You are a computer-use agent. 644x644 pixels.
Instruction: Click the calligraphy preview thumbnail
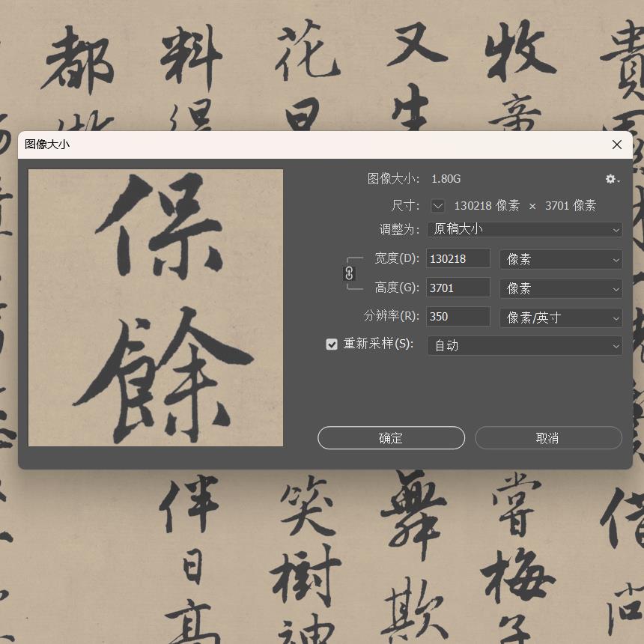(x=156, y=308)
